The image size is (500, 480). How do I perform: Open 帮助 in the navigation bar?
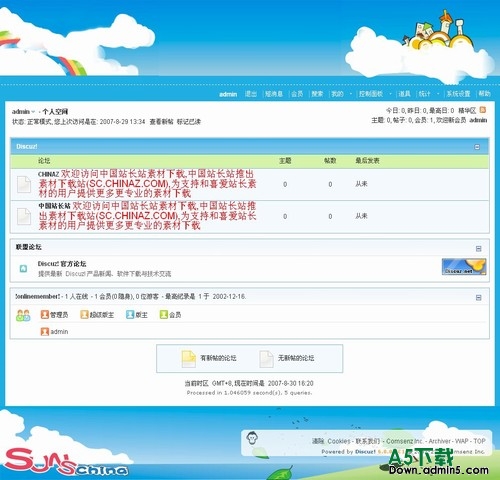click(484, 94)
